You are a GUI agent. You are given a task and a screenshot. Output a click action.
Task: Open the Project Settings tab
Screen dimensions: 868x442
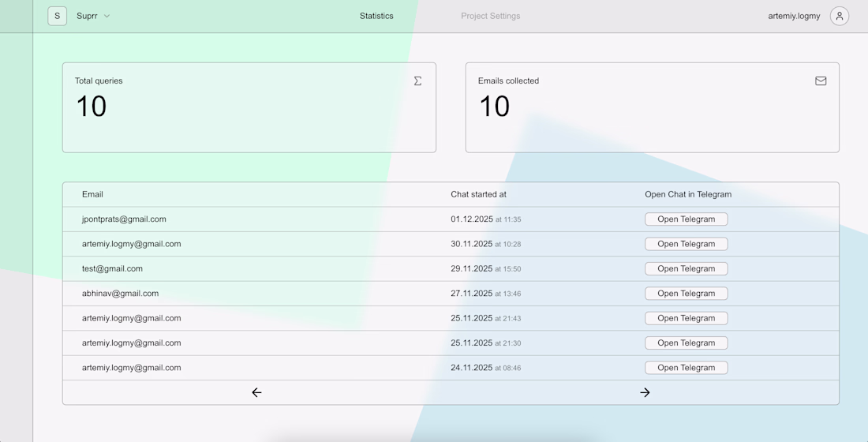coord(491,16)
